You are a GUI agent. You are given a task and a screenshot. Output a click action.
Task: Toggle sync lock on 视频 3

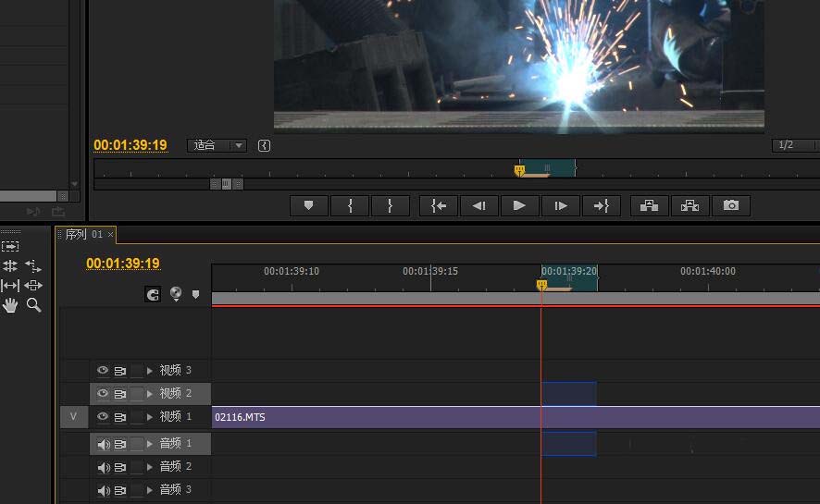[x=120, y=371]
